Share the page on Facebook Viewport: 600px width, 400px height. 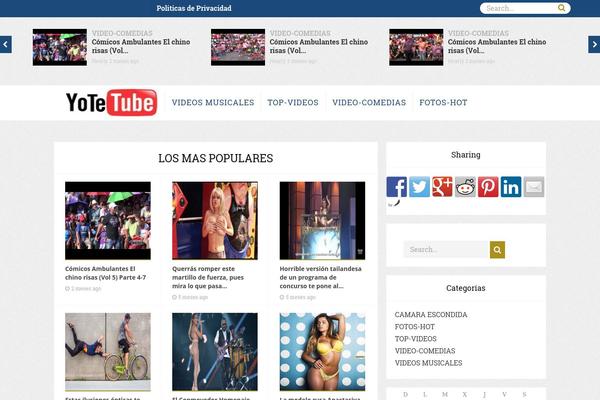(x=396, y=187)
